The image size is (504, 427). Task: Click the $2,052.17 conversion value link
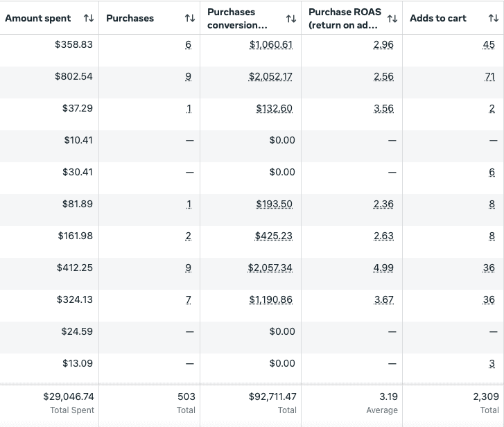[270, 77]
